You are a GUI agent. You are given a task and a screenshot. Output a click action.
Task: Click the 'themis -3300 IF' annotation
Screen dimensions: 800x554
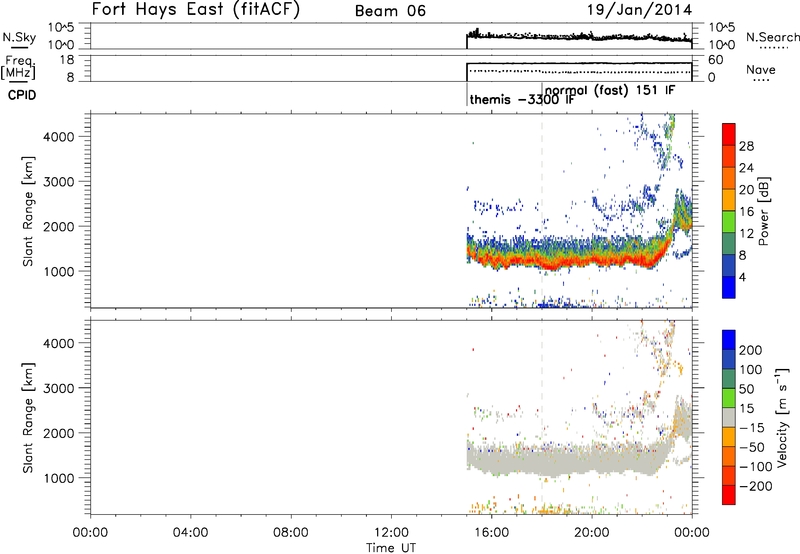point(521,99)
